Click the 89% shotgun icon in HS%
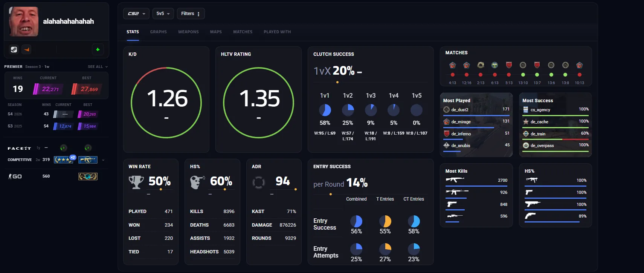The width and height of the screenshot is (644, 273). (x=530, y=216)
